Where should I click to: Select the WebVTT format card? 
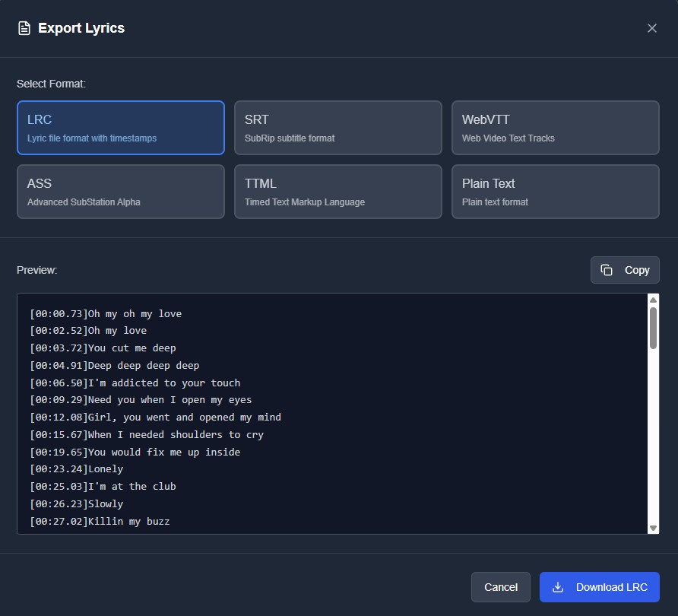(x=556, y=128)
